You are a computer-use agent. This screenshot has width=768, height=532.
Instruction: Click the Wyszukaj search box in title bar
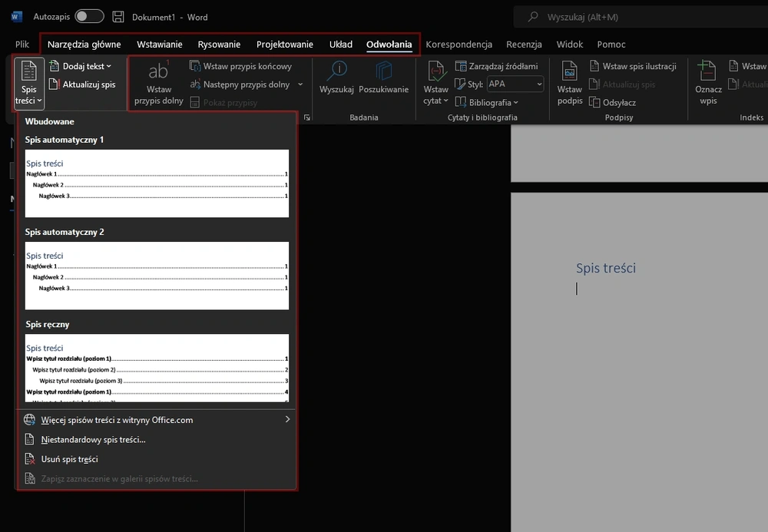click(641, 17)
